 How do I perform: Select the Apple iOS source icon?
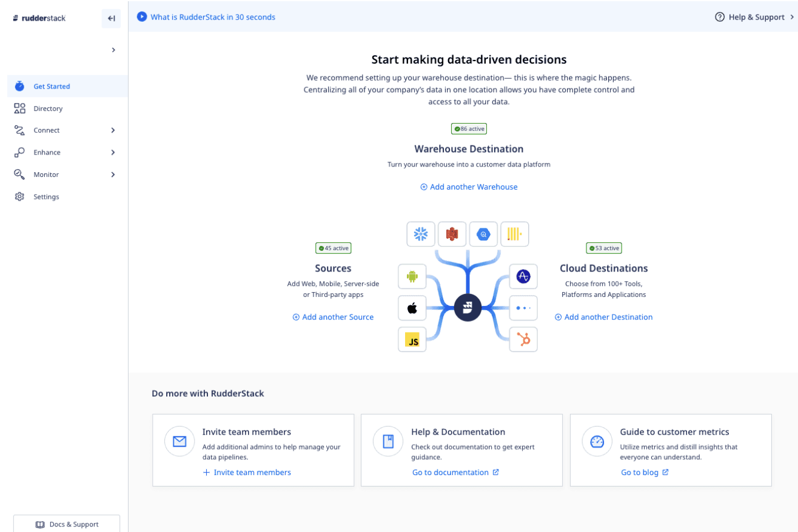tap(412, 308)
